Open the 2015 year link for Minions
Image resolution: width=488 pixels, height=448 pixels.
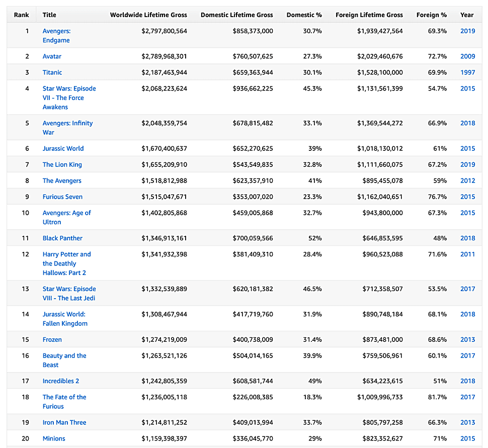click(x=468, y=438)
